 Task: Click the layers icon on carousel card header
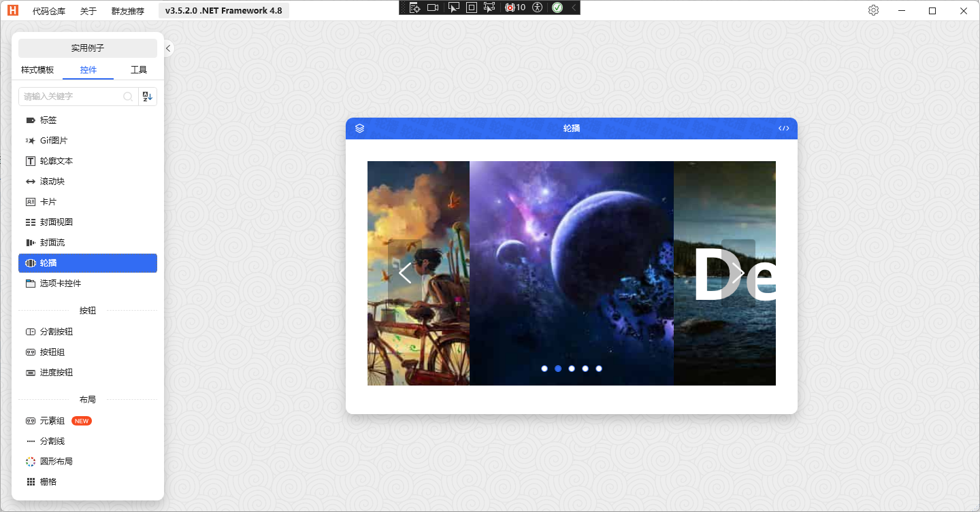pyautogui.click(x=360, y=129)
